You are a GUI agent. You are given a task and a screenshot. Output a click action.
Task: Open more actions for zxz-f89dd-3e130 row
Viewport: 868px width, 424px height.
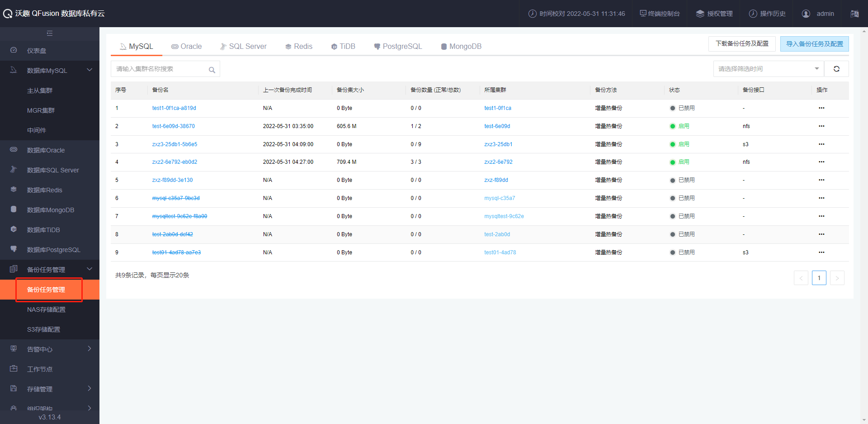click(821, 180)
